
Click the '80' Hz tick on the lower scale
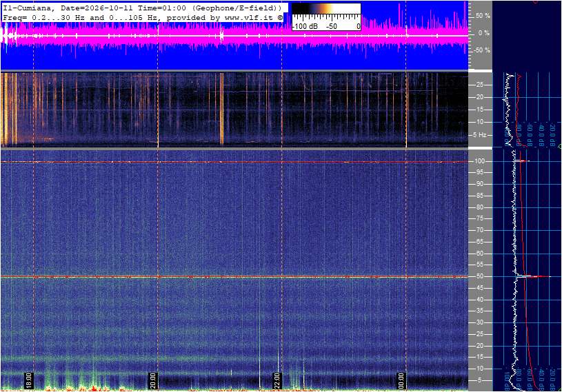pyautogui.click(x=479, y=207)
